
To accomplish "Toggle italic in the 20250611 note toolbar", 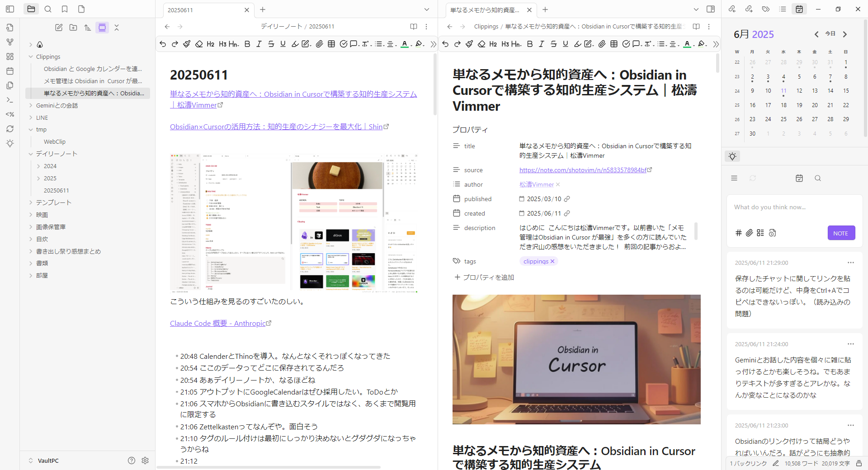I will tap(259, 44).
